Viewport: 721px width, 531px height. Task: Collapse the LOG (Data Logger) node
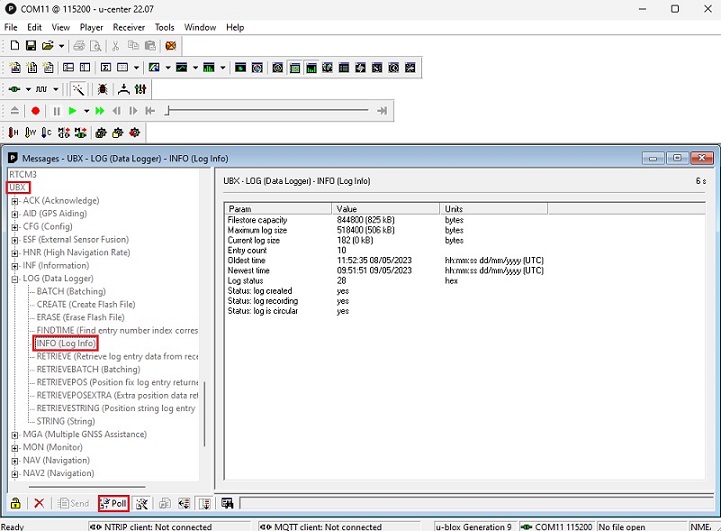pos(15,279)
